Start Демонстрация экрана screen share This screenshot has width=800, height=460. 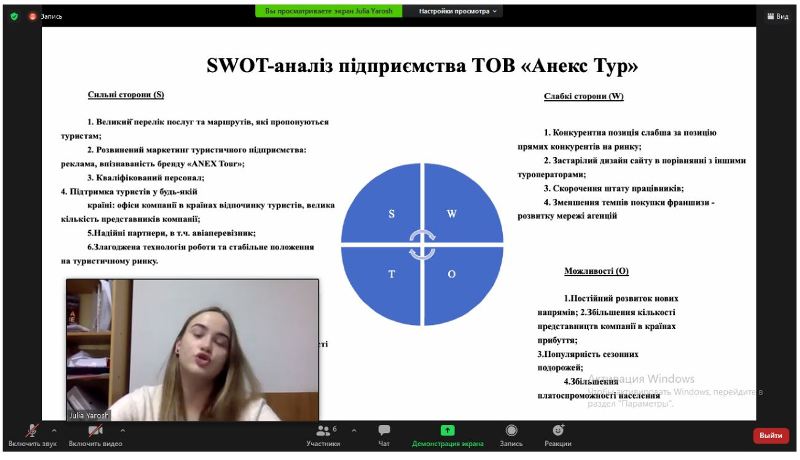(x=447, y=436)
